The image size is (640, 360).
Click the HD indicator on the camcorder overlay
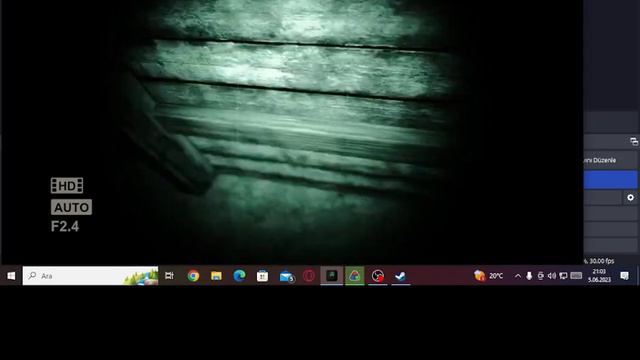[67, 186]
